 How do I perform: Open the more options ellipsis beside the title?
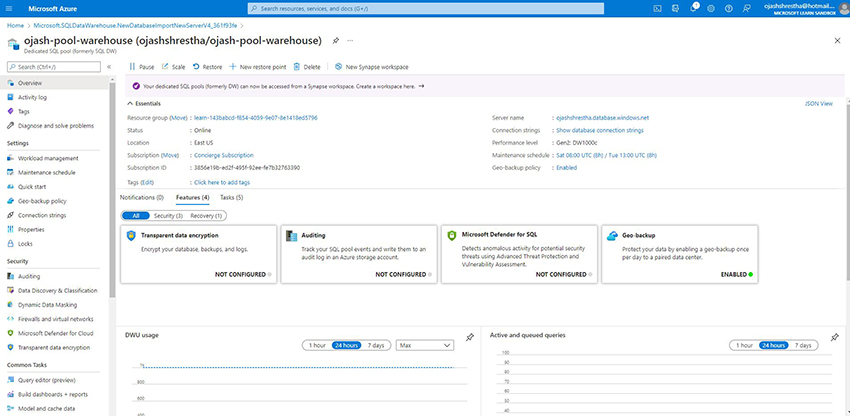pyautogui.click(x=350, y=41)
